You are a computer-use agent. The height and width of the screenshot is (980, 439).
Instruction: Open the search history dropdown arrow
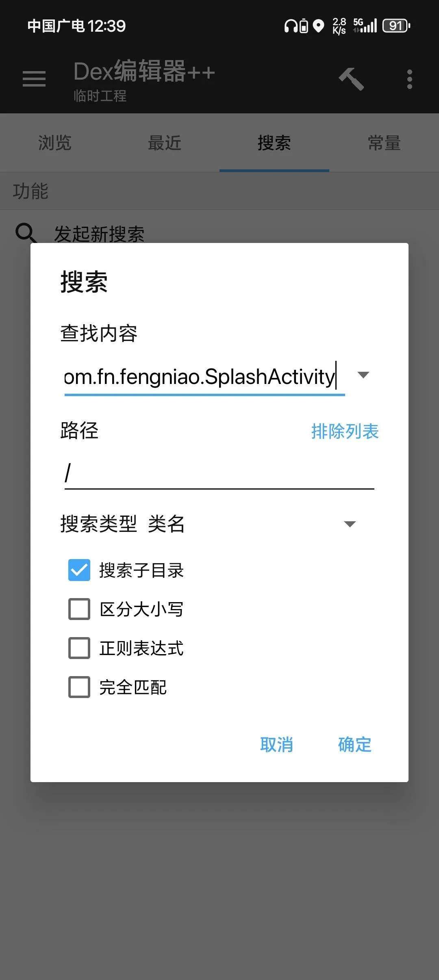(x=363, y=376)
